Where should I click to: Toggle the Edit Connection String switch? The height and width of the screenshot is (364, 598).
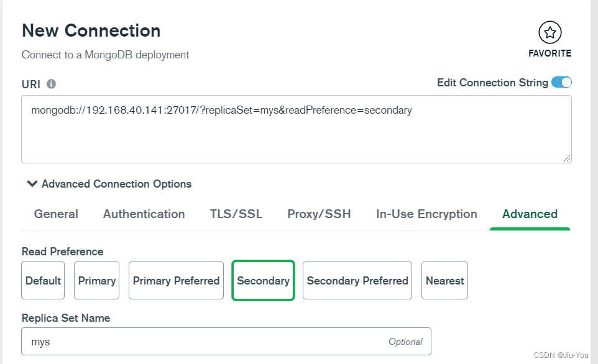(x=561, y=83)
